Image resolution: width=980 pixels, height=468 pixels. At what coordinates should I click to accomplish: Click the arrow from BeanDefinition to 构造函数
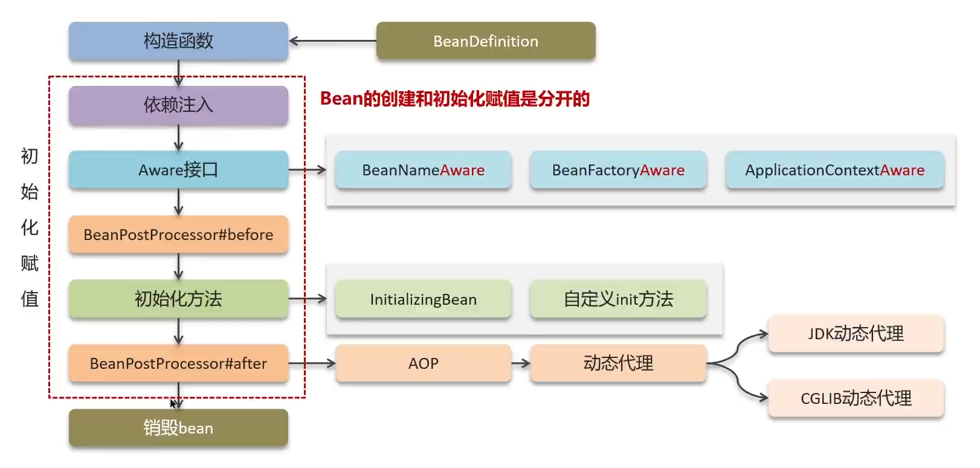click(332, 41)
